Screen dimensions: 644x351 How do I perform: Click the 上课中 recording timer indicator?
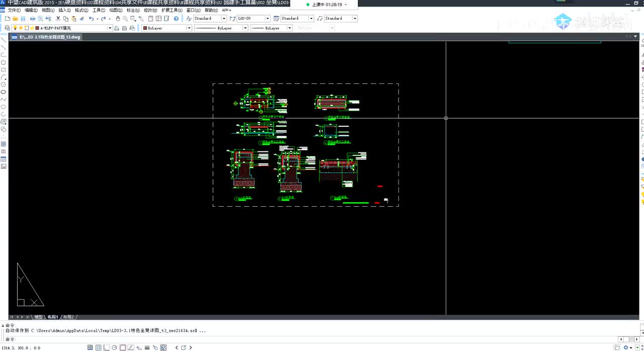tap(327, 5)
